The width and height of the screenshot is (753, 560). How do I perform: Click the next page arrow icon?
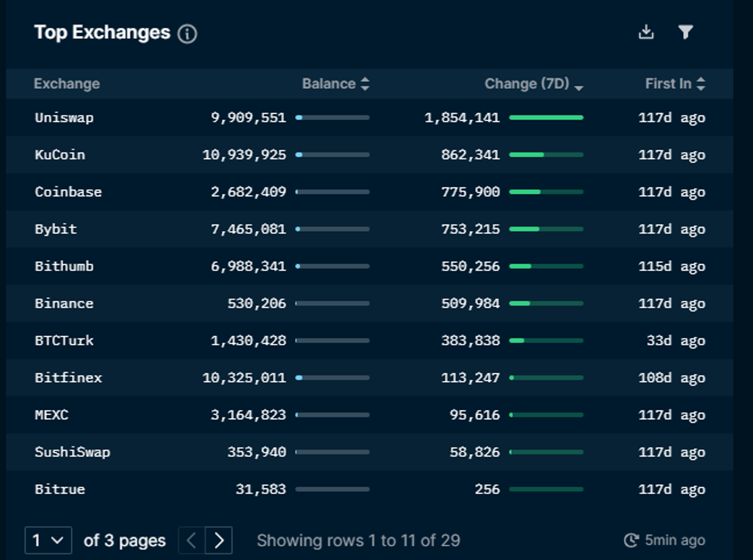point(219,540)
